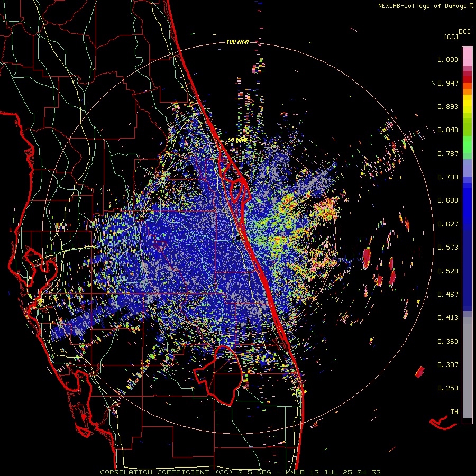Select the 0.627 legend value
Screen dimensions: 476x476
click(x=448, y=224)
